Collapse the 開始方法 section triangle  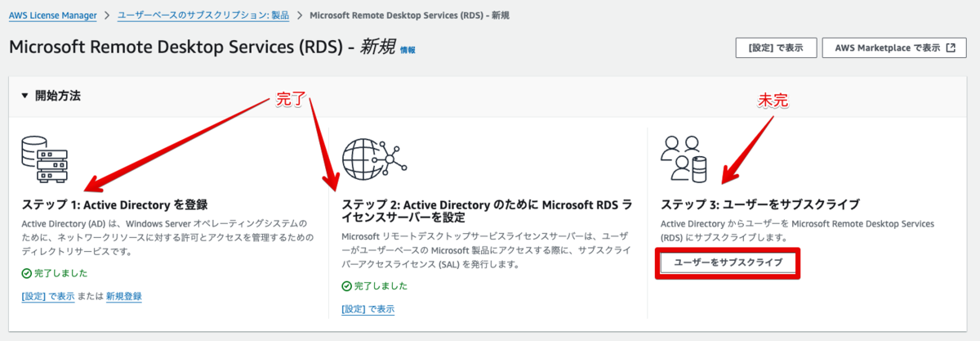tap(24, 96)
